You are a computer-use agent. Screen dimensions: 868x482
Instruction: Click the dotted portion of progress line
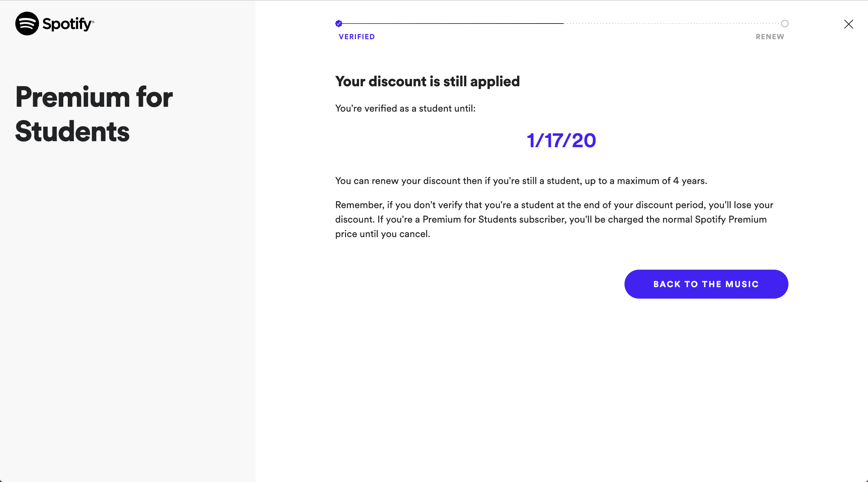(x=672, y=24)
